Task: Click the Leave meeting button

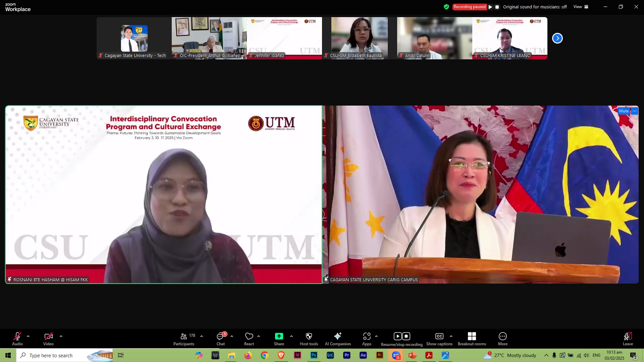Action: click(628, 339)
